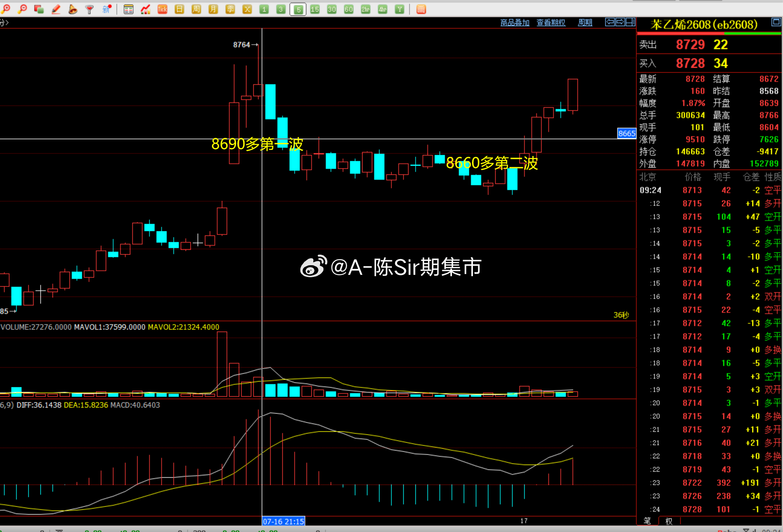Switch to Tick chart period
783x532 pixels.
pos(162,9)
